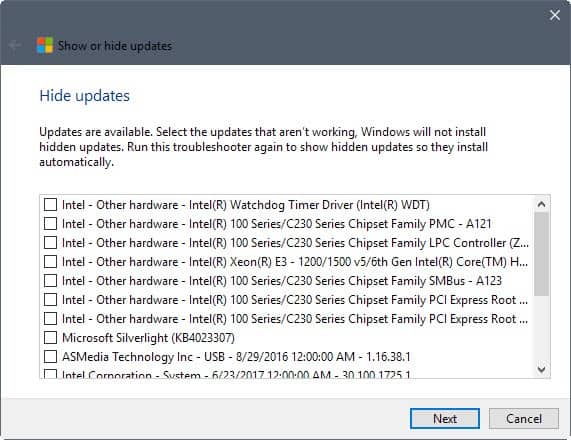Check the Xeon(R) E3 - 1200/1500 v5 update
This screenshot has height=440, width=571.
[x=50, y=262]
